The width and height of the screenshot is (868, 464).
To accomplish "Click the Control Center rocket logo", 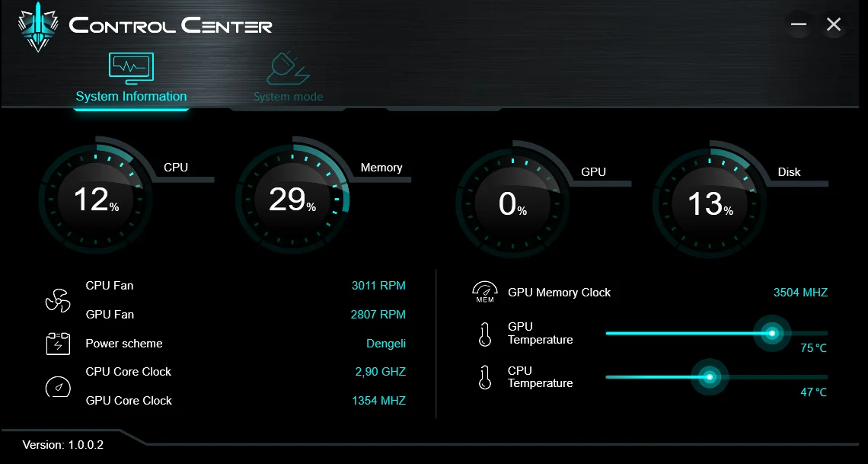I will tap(37, 27).
